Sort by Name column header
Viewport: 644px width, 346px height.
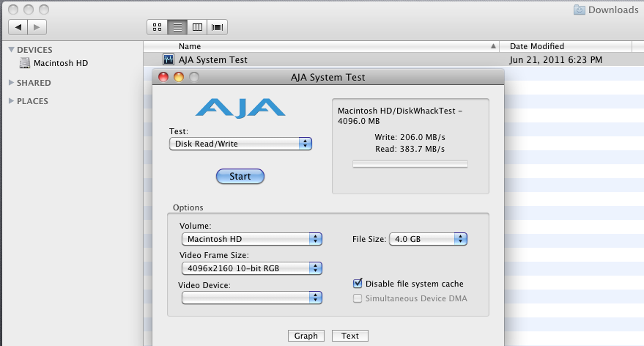coord(321,46)
